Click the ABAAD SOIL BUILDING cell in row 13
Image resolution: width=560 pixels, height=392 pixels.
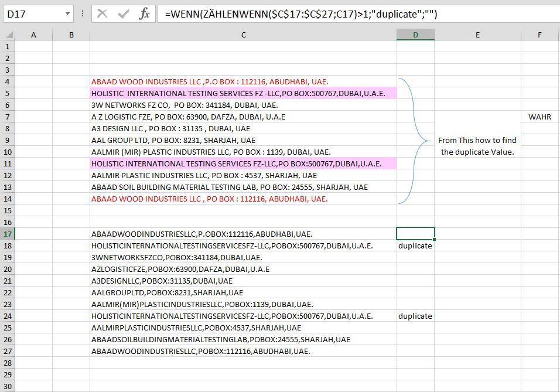pyautogui.click(x=243, y=187)
